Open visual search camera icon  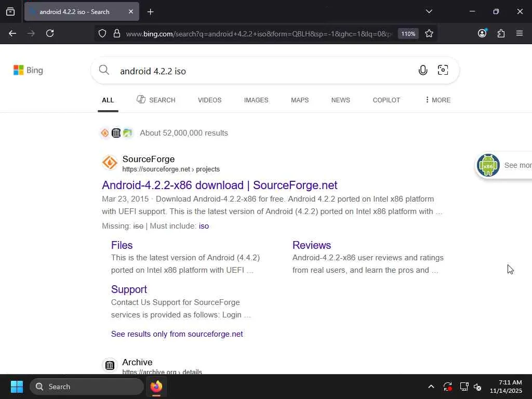click(x=443, y=70)
